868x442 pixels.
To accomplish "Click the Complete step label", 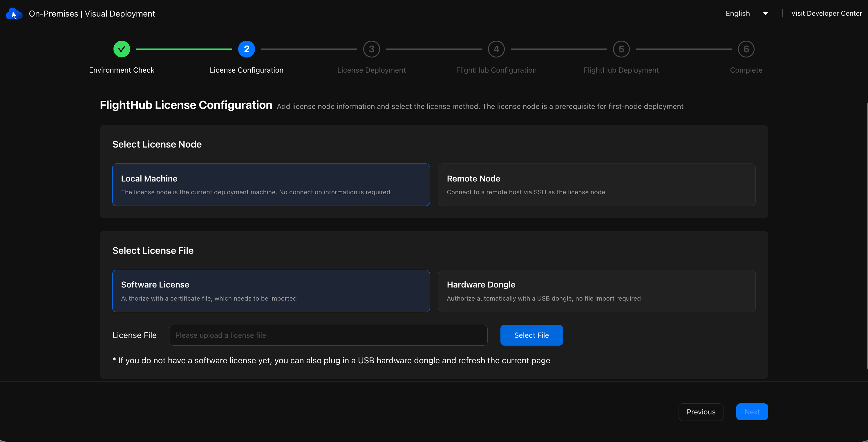I will coord(746,70).
